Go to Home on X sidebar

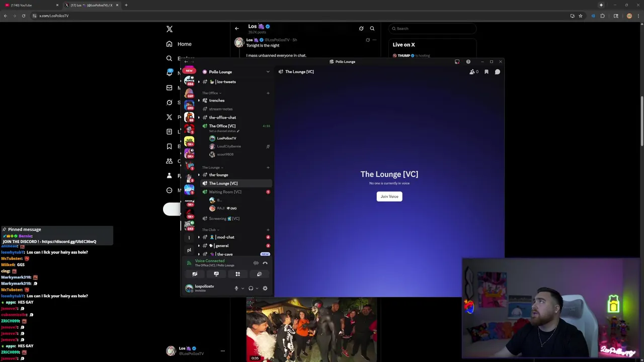coord(179,44)
